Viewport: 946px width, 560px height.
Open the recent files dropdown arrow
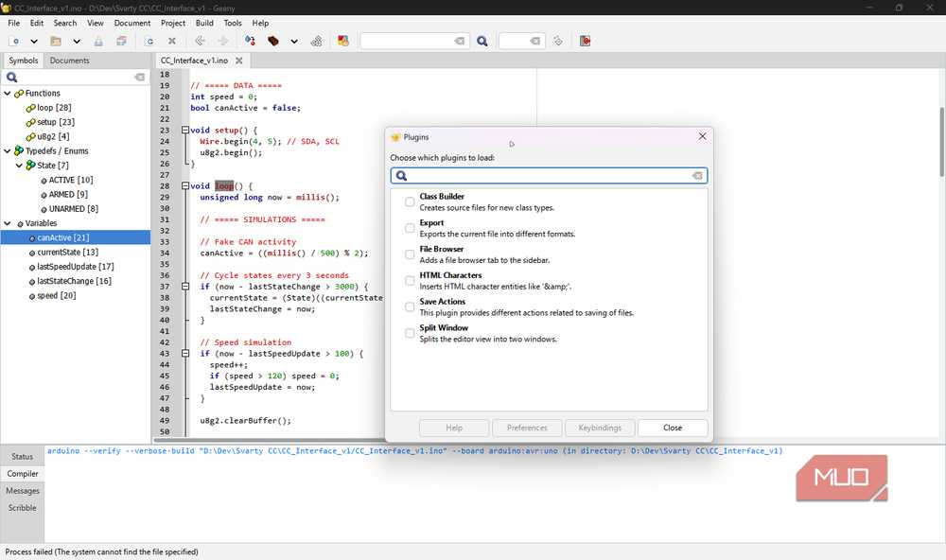coord(77,41)
